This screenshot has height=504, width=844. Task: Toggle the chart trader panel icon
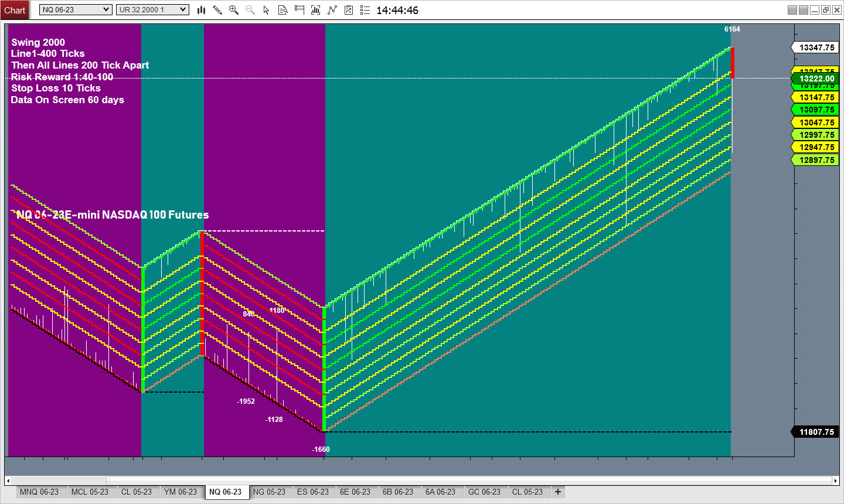point(299,10)
